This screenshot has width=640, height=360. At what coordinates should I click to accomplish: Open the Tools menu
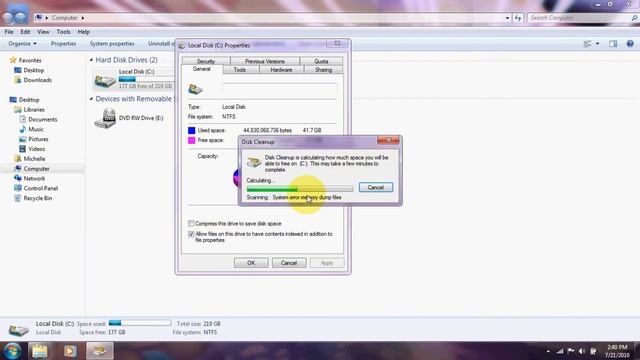[x=63, y=32]
